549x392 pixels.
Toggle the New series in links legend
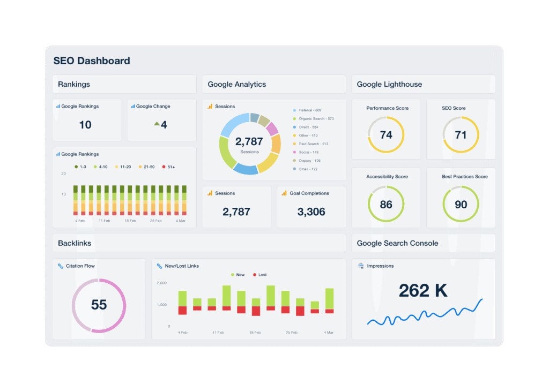point(237,275)
